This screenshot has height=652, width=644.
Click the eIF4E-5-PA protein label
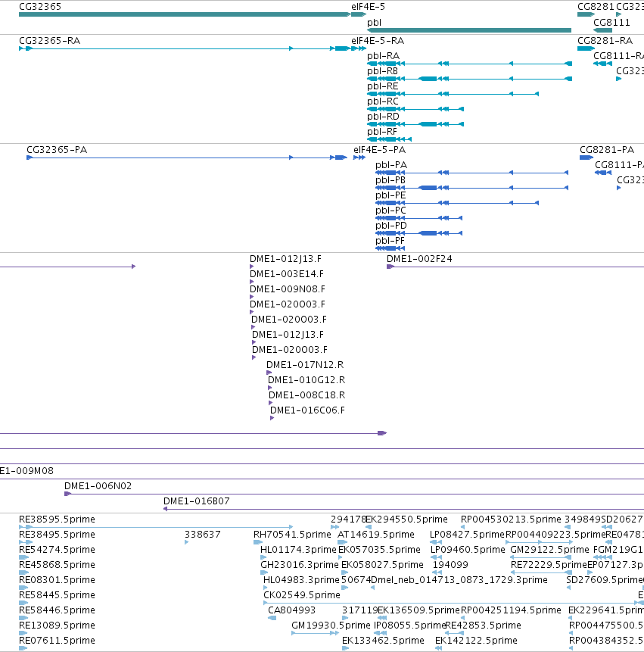(x=380, y=150)
